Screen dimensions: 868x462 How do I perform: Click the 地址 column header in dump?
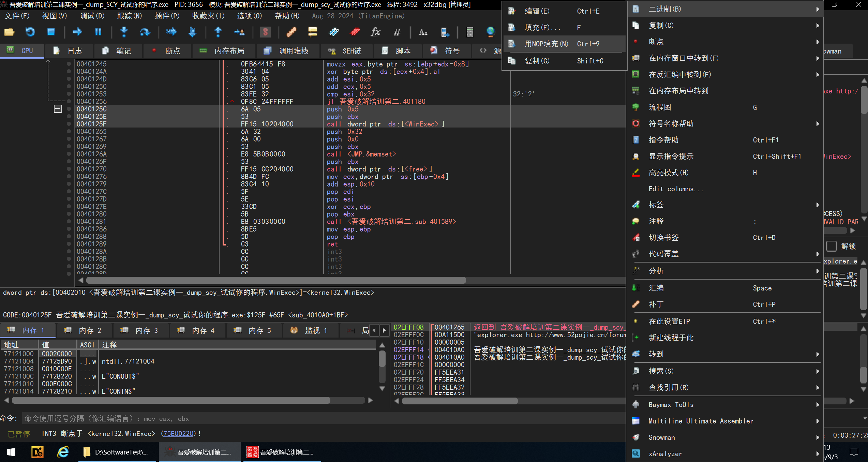pos(19,345)
